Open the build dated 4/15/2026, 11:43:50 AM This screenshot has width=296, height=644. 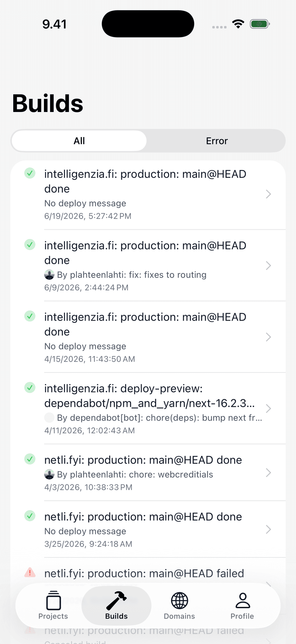[148, 337]
